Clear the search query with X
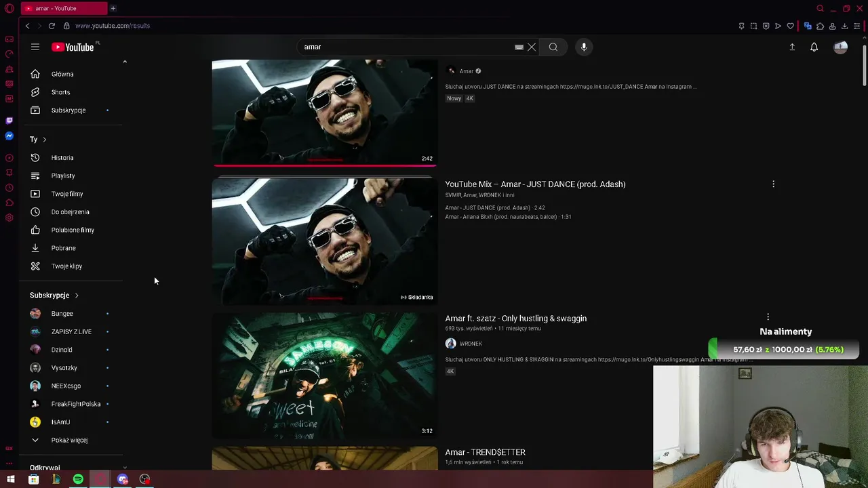 pos(532,47)
